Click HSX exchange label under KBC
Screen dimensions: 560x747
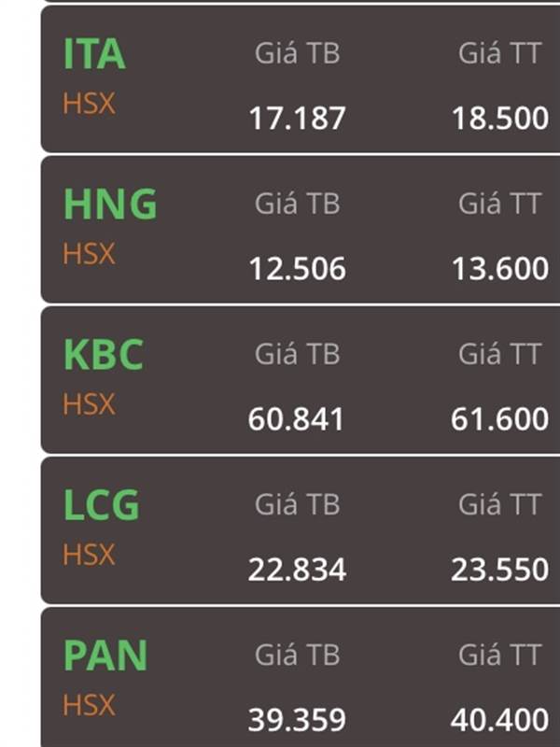[89, 404]
